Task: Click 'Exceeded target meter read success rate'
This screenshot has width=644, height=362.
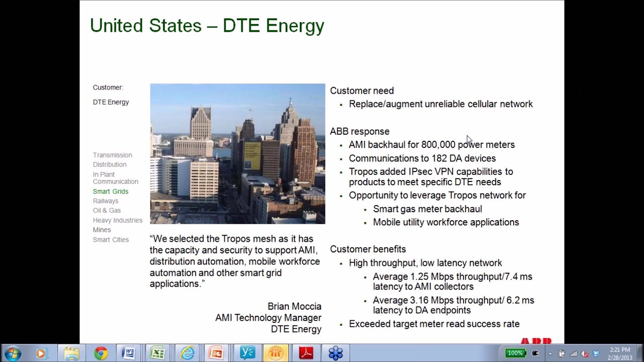Action: pyautogui.click(x=434, y=324)
